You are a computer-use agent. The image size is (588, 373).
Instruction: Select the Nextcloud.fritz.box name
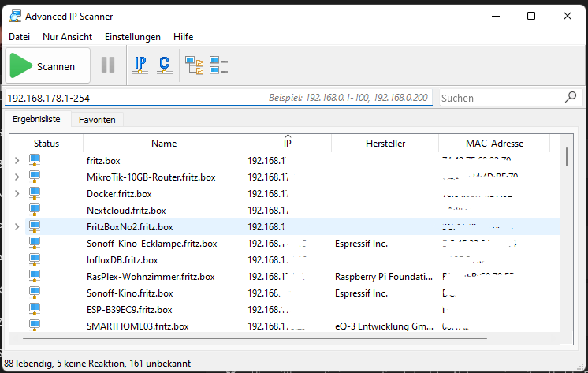point(126,210)
